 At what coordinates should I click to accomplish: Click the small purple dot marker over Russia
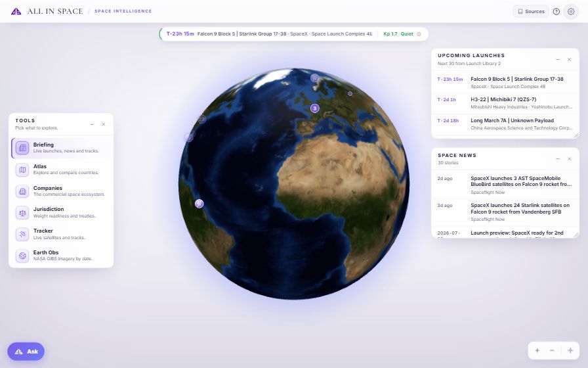click(x=350, y=93)
